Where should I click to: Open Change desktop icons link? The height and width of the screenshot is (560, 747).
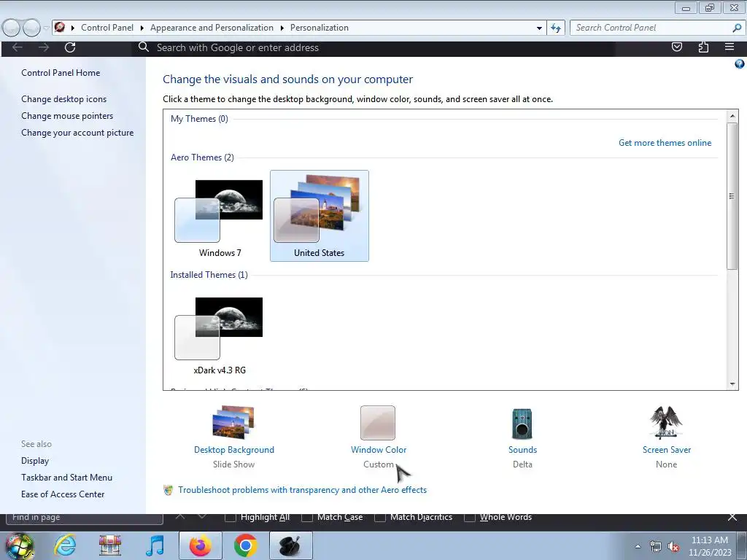(x=64, y=99)
